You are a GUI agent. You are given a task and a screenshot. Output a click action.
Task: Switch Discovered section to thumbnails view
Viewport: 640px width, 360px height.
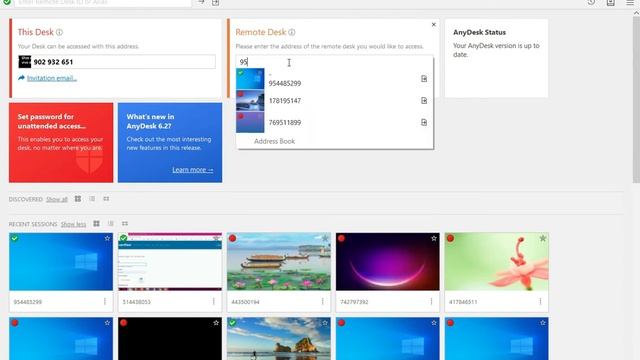pos(106,199)
